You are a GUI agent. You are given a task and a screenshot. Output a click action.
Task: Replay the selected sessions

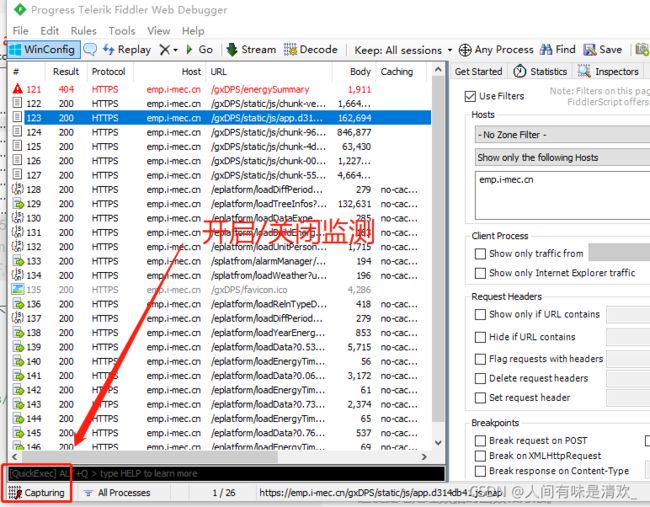pyautogui.click(x=126, y=50)
